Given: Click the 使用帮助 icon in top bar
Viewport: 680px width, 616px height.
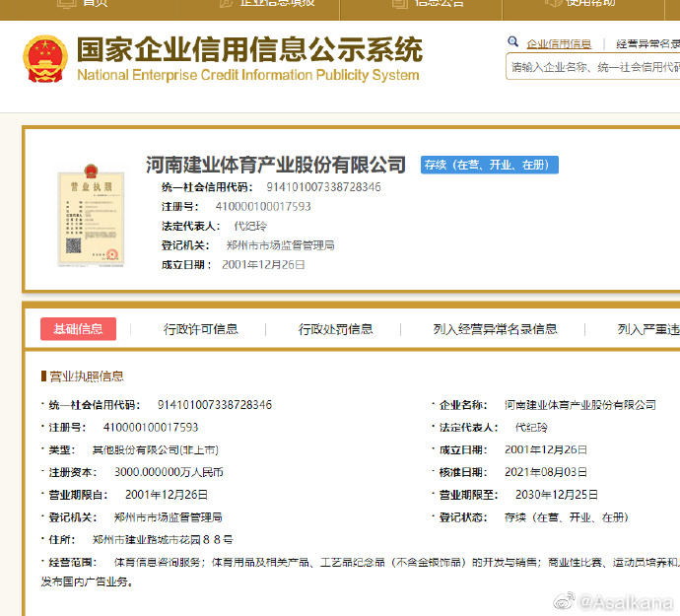Looking at the screenshot, I should click(549, 3).
